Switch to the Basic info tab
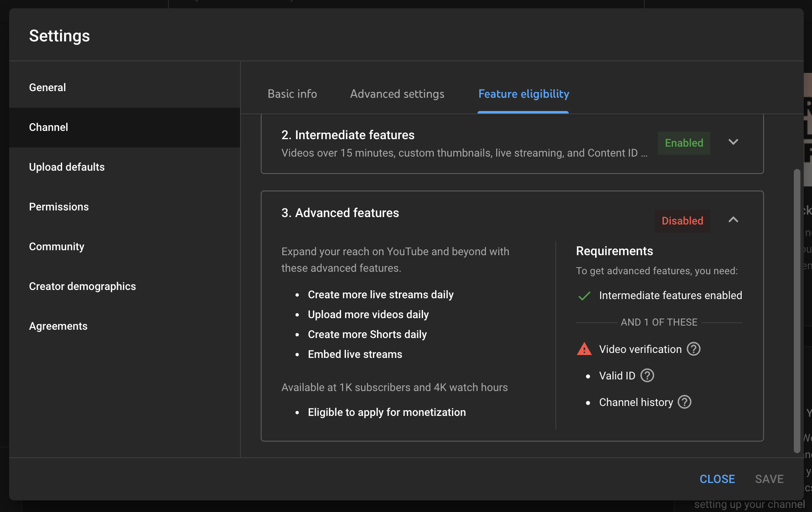Screen dimensions: 812x512 coord(292,94)
